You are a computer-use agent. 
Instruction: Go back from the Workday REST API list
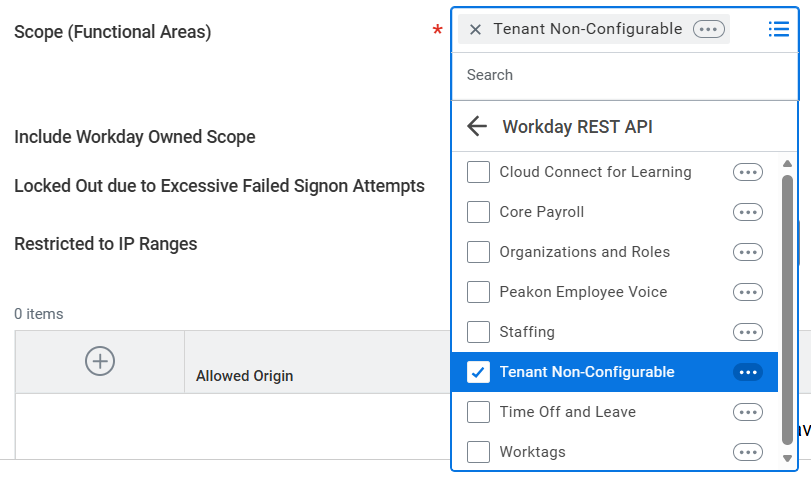click(477, 126)
